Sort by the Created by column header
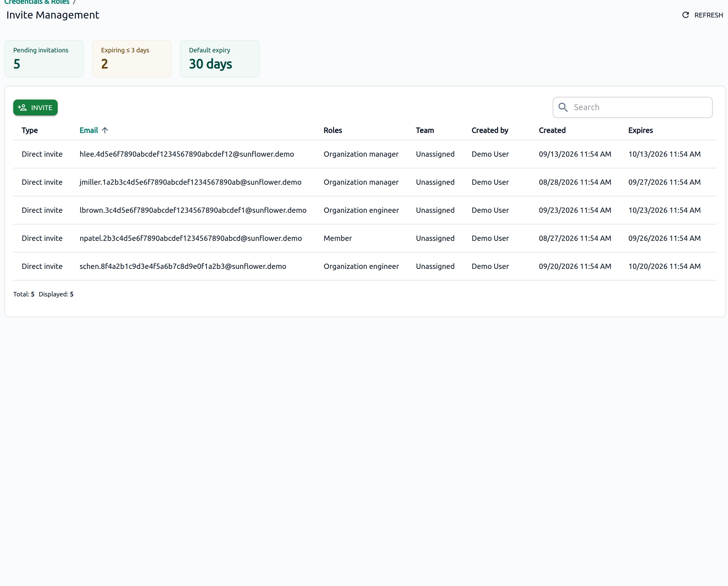This screenshot has height=586, width=728. tap(489, 130)
